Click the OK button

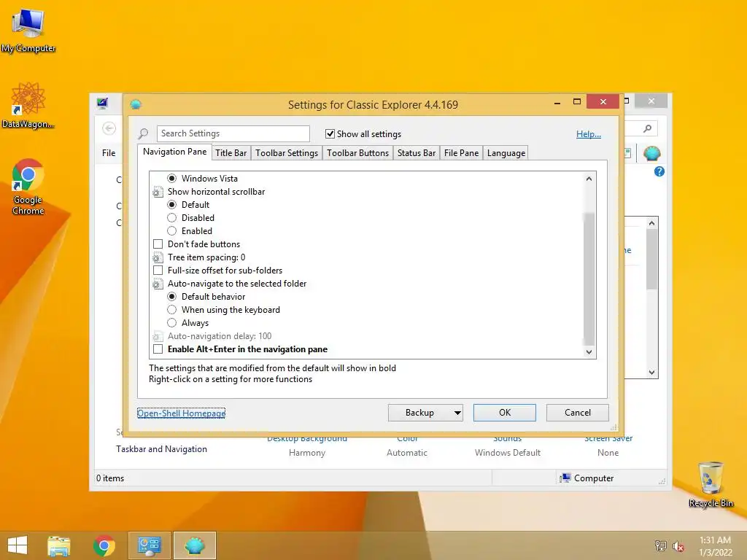[x=505, y=413]
